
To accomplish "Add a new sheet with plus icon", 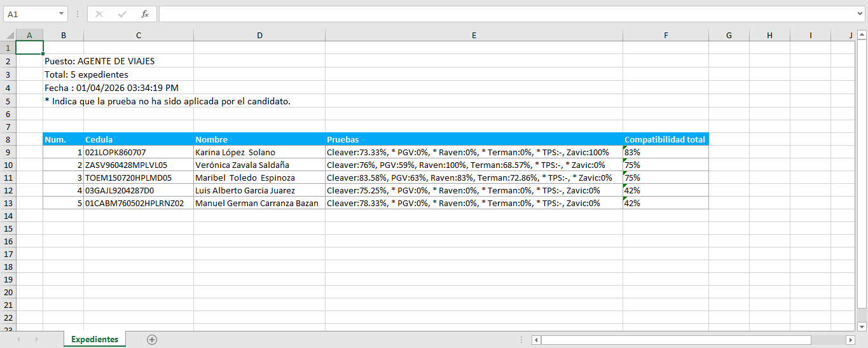I will coord(151,340).
